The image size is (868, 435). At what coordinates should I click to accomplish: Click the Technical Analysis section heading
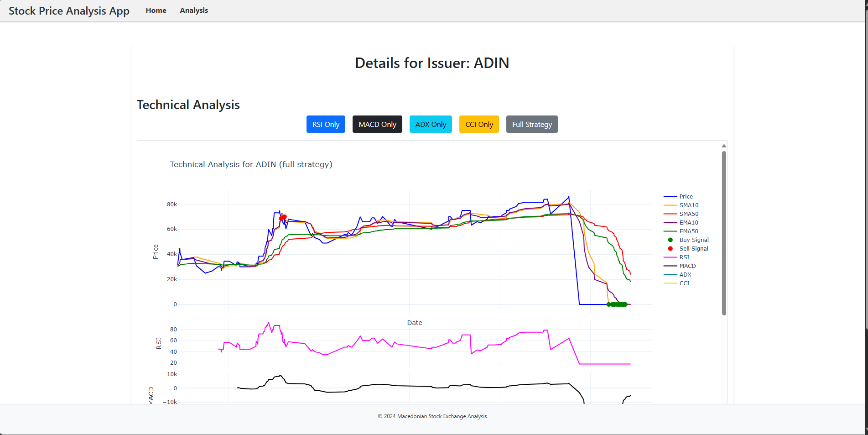tap(188, 105)
